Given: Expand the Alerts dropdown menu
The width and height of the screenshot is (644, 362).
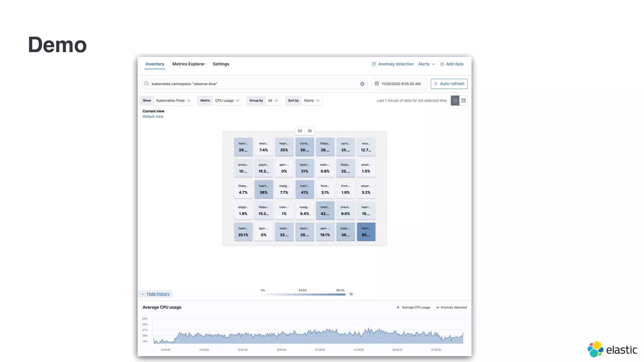Looking at the screenshot, I should pyautogui.click(x=426, y=64).
